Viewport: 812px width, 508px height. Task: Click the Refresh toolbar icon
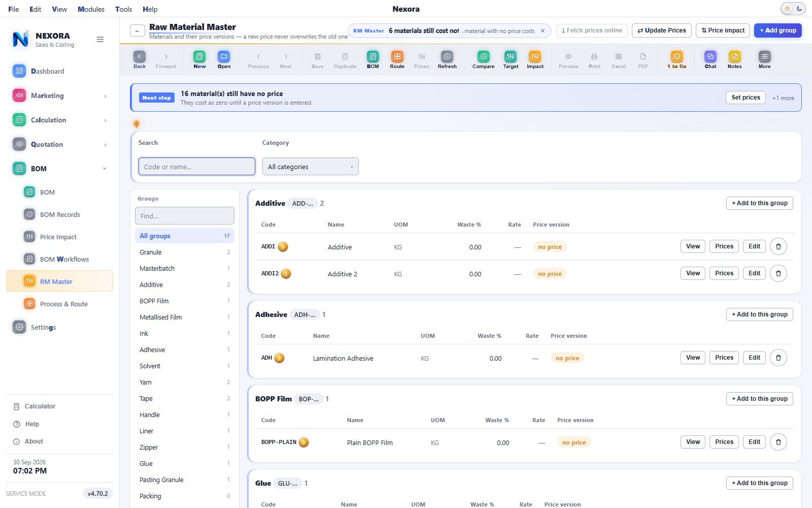coord(447,59)
